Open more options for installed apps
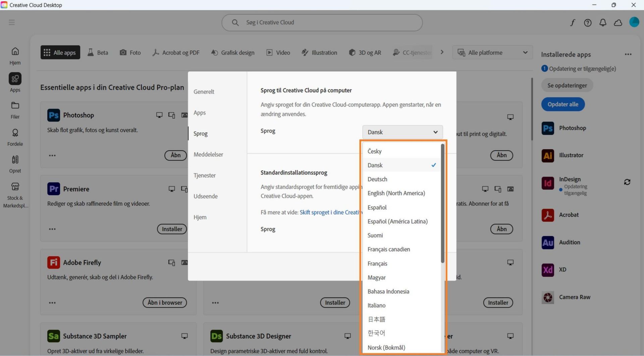This screenshot has width=644, height=356. [628, 54]
